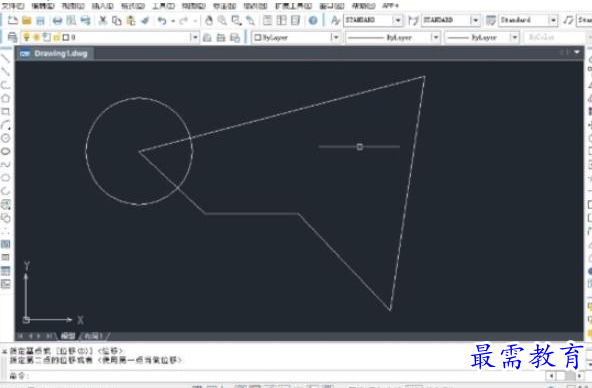The image size is (592, 388).
Task: Click the Publish icon beside Print Preview
Action: (85, 20)
